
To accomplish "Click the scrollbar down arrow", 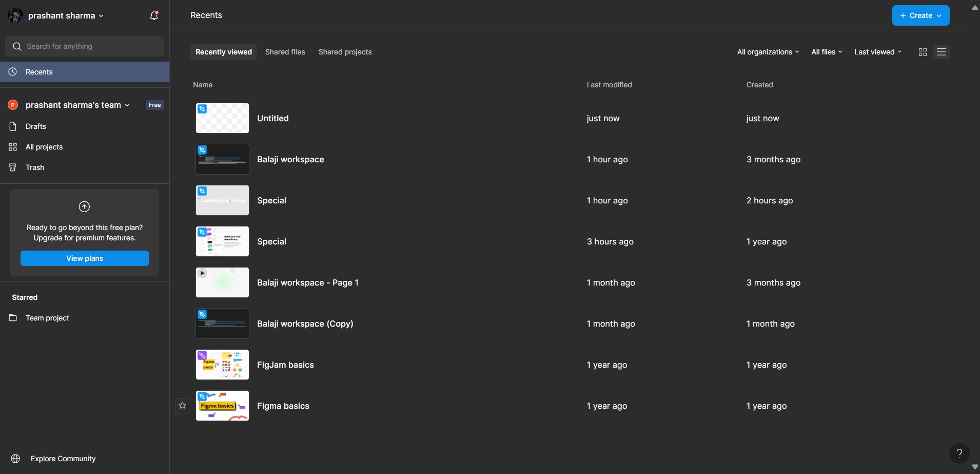I will pos(975,467).
